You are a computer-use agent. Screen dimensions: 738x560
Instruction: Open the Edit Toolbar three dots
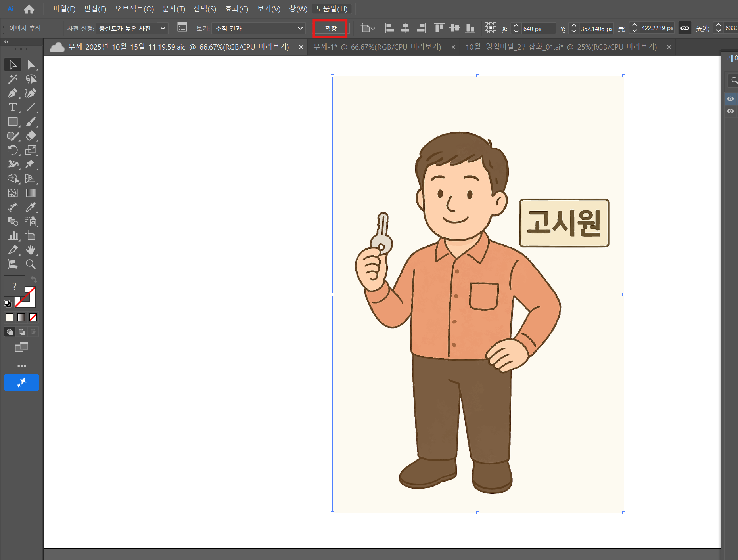[21, 366]
